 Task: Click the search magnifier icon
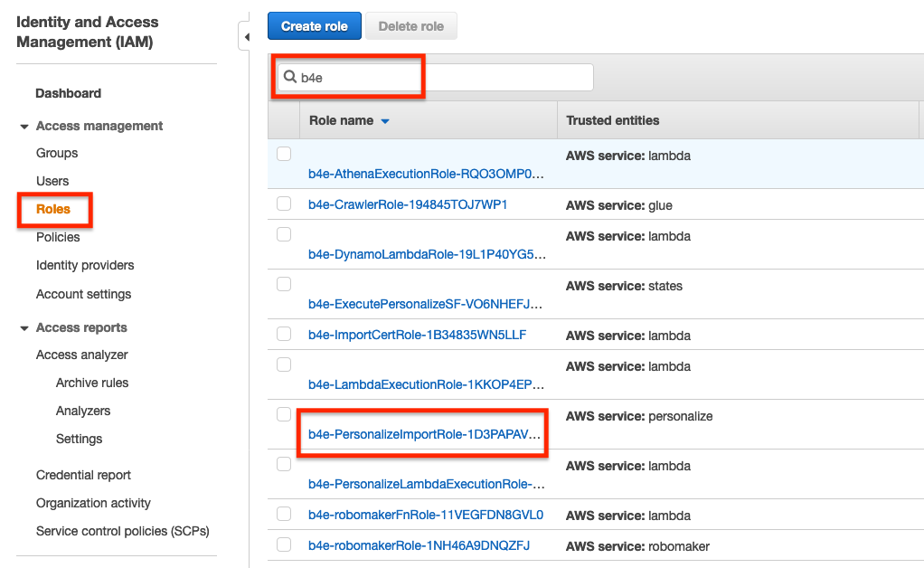pyautogui.click(x=290, y=77)
